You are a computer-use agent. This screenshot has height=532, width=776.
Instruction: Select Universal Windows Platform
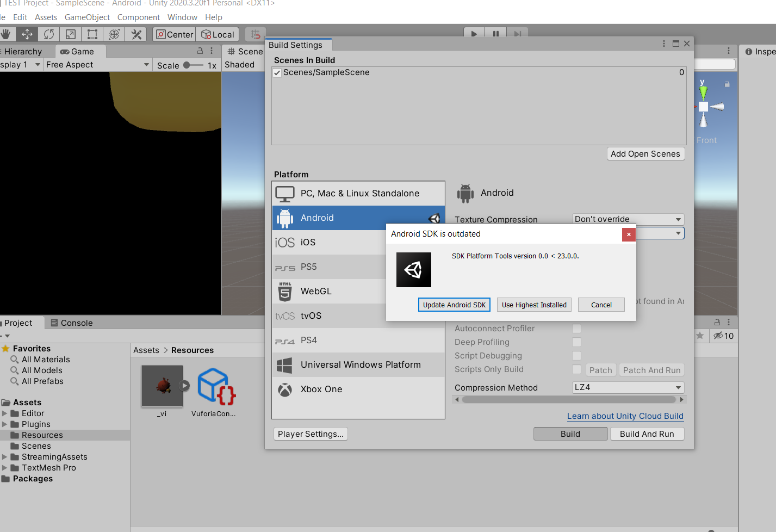[358, 364]
